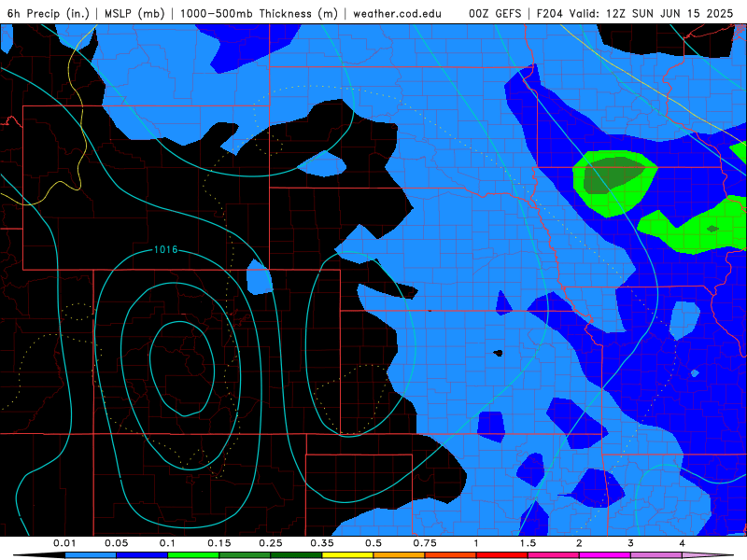The width and height of the screenshot is (747, 560).
Task: Click the light blue swatch after 0.01
Action: coord(91,555)
